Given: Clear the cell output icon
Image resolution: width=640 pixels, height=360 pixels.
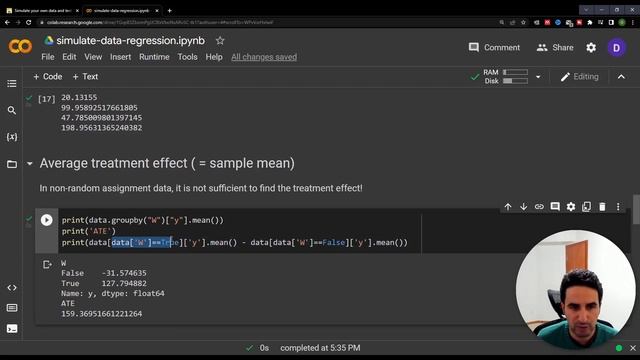Looking at the screenshot, I should (x=47, y=265).
